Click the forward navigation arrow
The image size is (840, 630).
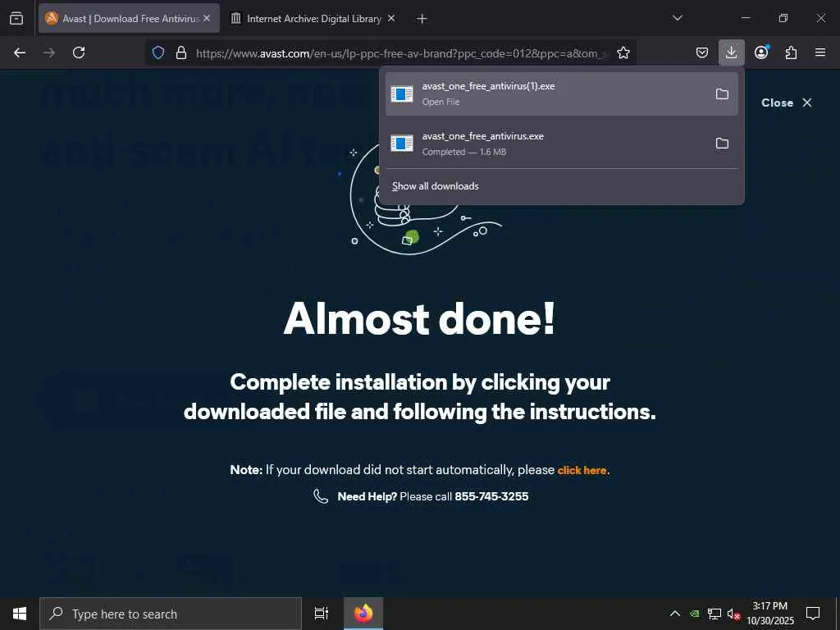pyautogui.click(x=48, y=52)
